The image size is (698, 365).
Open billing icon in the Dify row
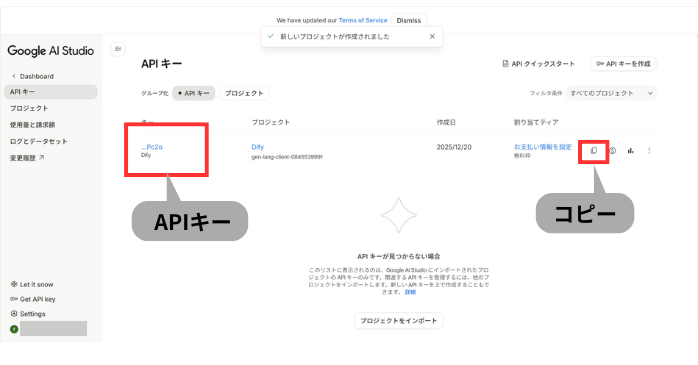pos(613,151)
